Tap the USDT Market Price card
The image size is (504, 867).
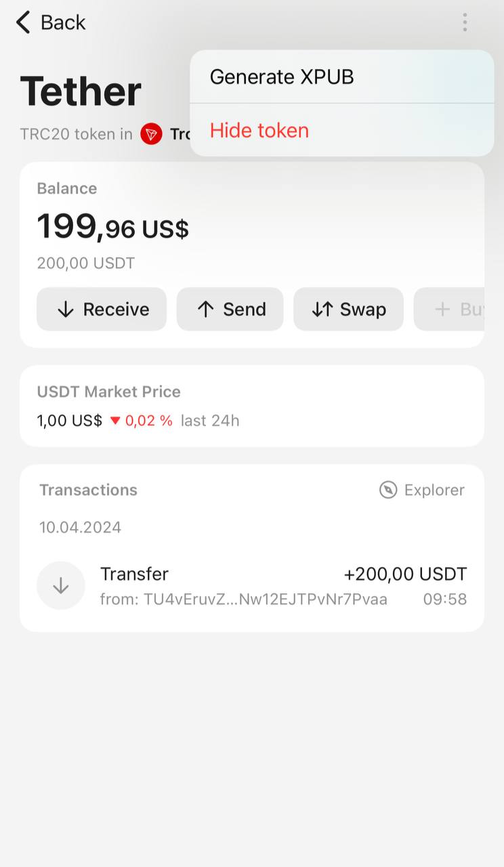pyautogui.click(x=252, y=406)
